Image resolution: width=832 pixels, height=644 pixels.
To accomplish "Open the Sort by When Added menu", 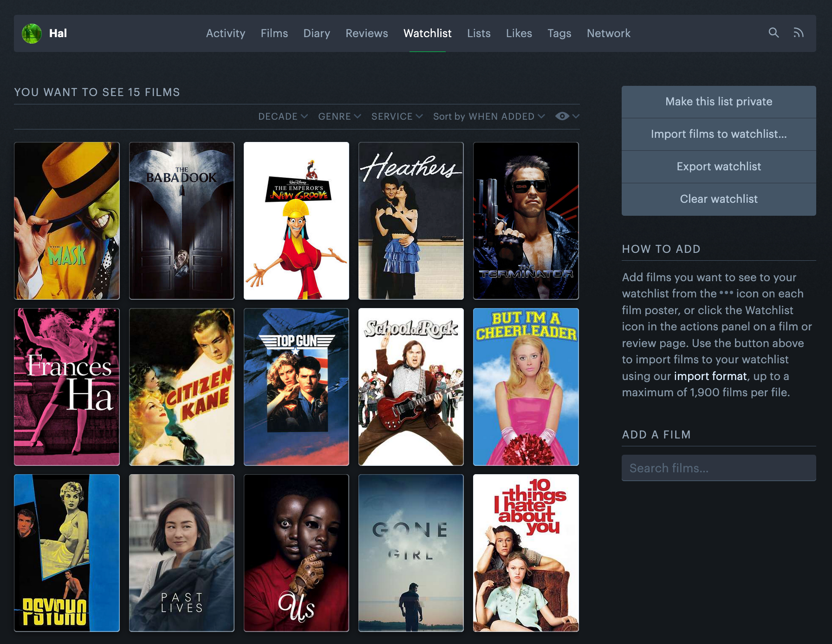I will pos(488,116).
